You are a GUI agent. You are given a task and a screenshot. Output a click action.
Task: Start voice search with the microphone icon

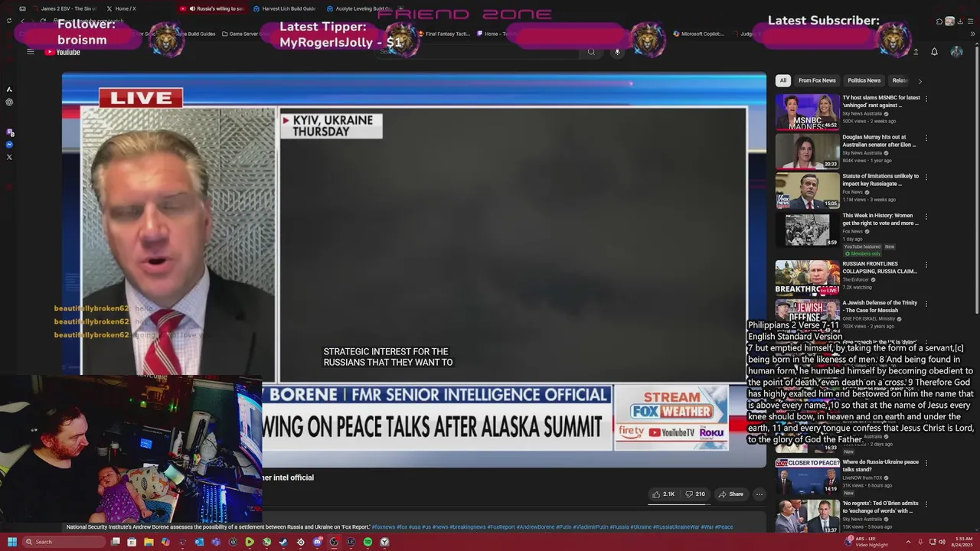tap(617, 52)
